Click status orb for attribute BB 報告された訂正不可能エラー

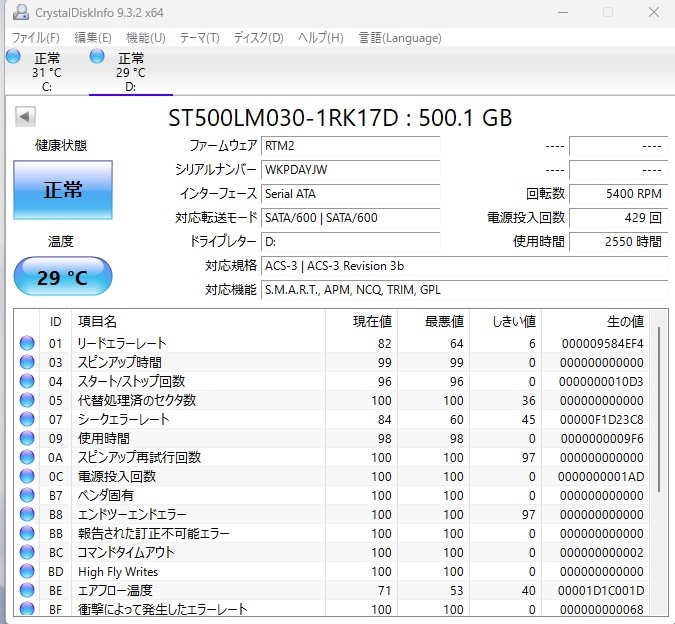pyautogui.click(x=27, y=533)
